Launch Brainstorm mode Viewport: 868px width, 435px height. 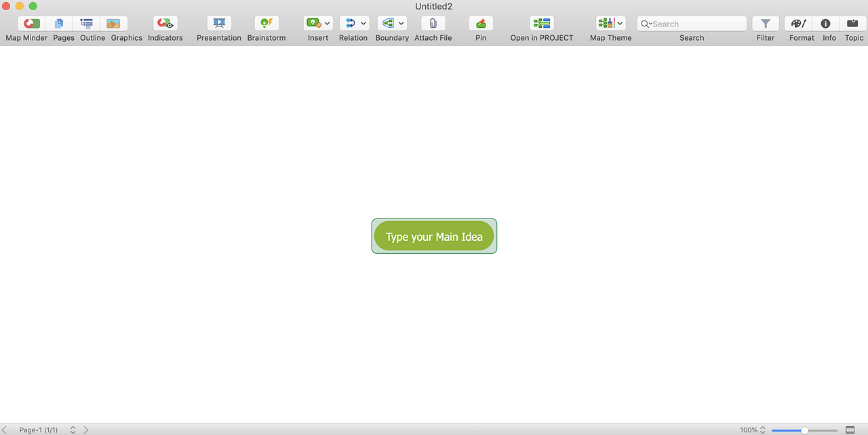pyautogui.click(x=267, y=24)
